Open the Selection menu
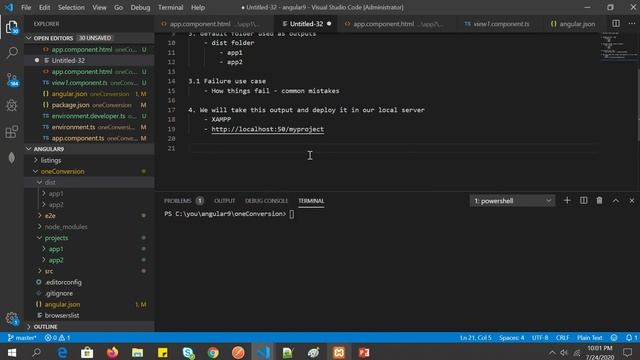This screenshot has width=640, height=360. pyautogui.click(x=71, y=7)
